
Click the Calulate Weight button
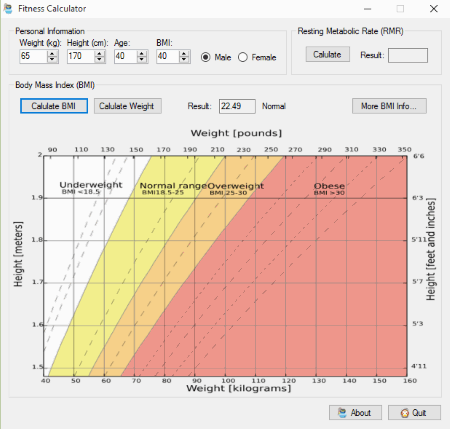pos(128,106)
